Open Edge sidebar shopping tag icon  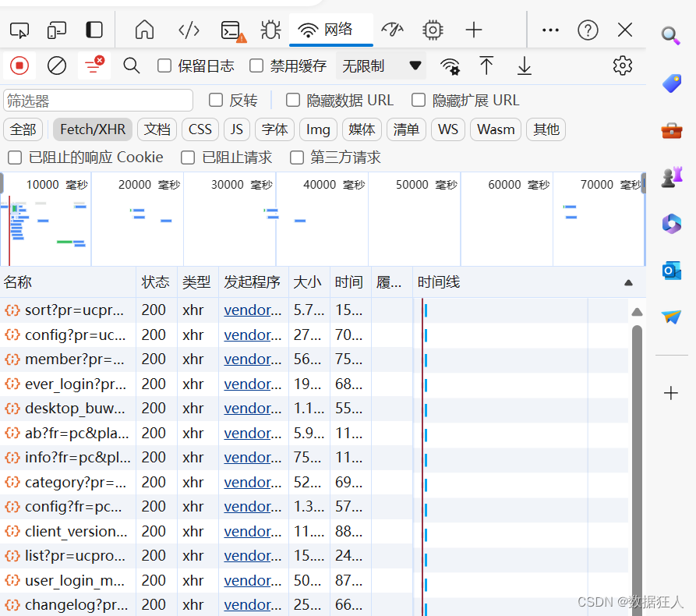tap(671, 83)
